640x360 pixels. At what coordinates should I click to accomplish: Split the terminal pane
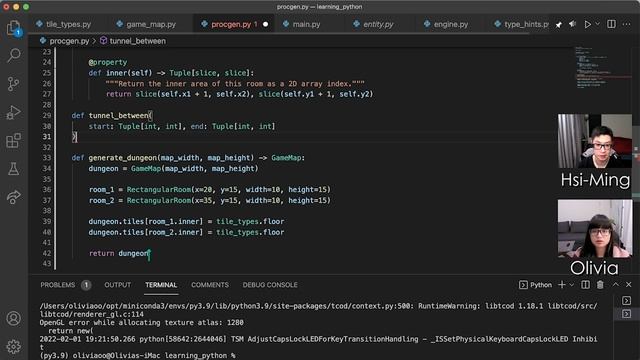[585, 285]
